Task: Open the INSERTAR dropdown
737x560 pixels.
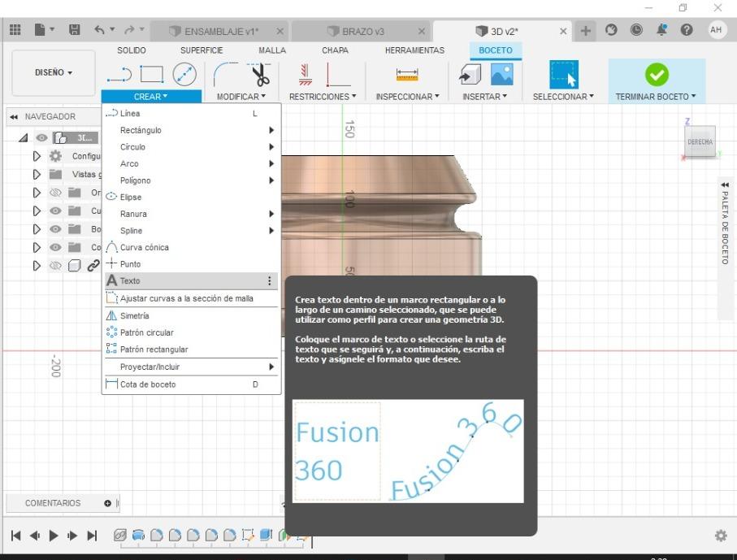Action: click(x=484, y=97)
